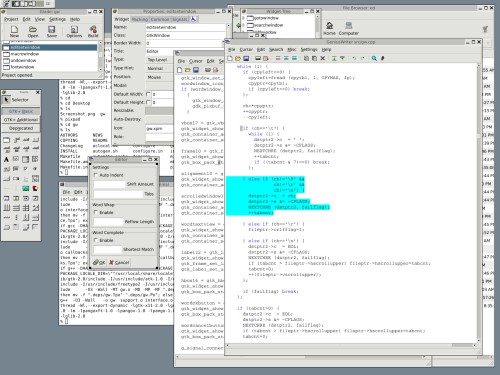Check the Default Width checkbox in Properties
The height and width of the screenshot is (375, 500).
148,94
